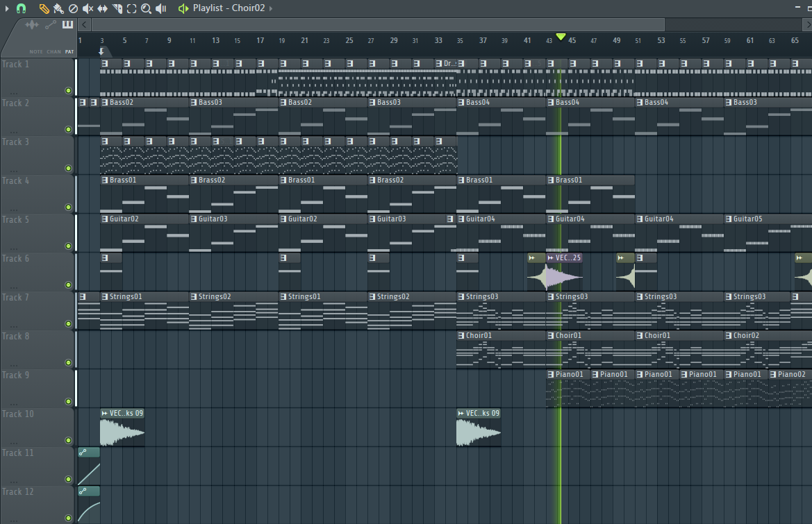The height and width of the screenshot is (524, 812).
Task: Click audio clip icon of VEC..25
Action: tap(551, 257)
